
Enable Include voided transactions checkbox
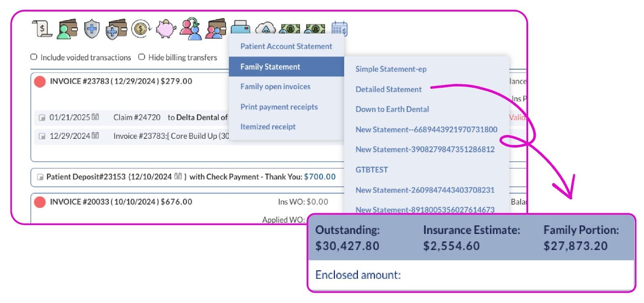[x=34, y=57]
